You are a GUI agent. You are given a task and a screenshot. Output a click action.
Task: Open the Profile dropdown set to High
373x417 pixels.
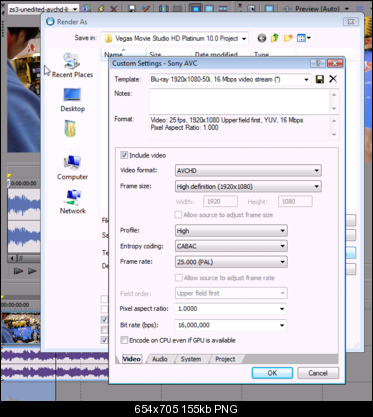(231, 231)
